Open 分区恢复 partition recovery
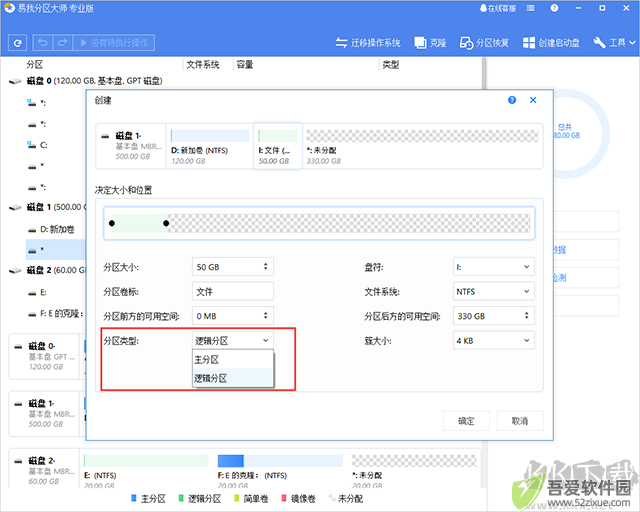640x512 pixels. (484, 43)
